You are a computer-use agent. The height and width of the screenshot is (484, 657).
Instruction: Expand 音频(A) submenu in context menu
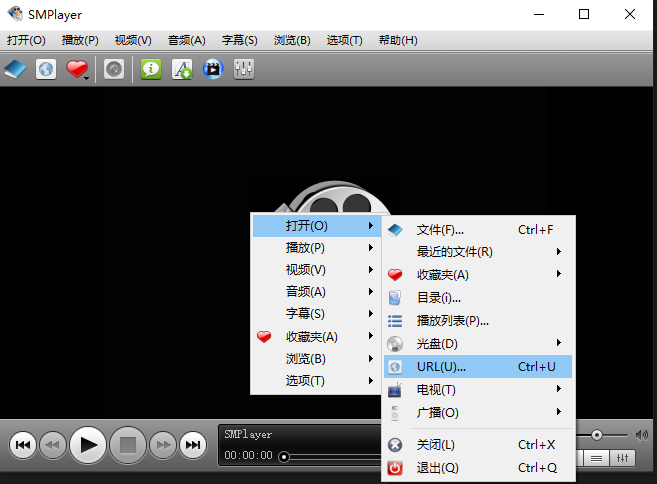tap(317, 292)
